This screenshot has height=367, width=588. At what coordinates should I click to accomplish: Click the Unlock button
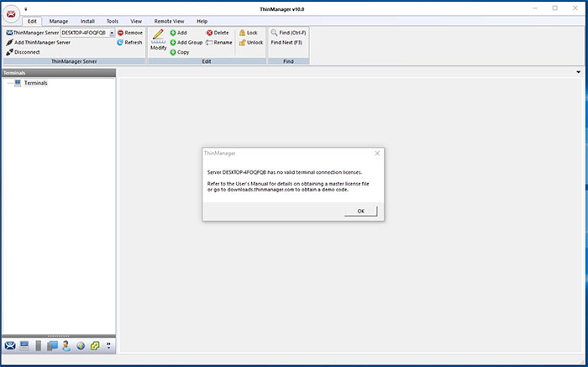click(251, 42)
